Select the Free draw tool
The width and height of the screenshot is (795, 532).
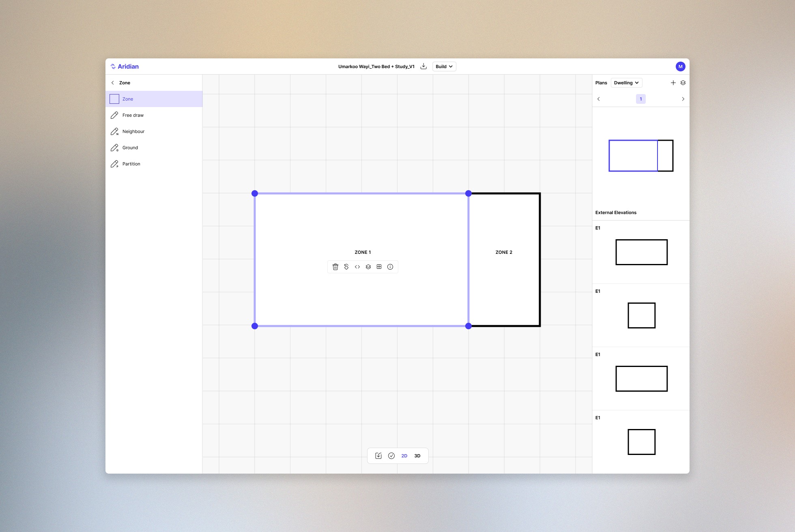(x=133, y=115)
